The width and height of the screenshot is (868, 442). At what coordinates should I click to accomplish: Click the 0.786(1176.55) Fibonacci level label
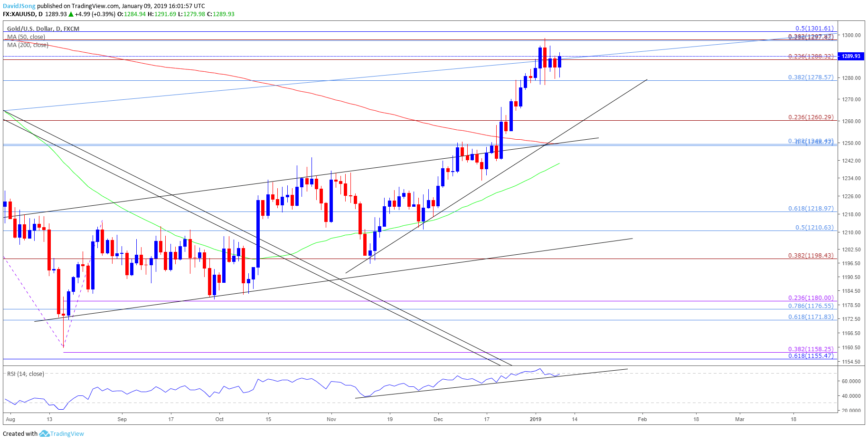pyautogui.click(x=811, y=306)
